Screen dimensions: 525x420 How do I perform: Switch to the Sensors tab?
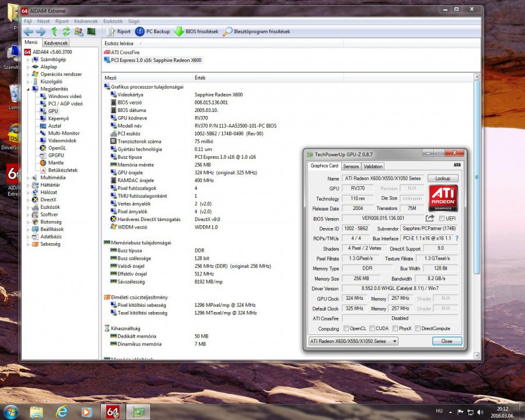click(x=351, y=166)
